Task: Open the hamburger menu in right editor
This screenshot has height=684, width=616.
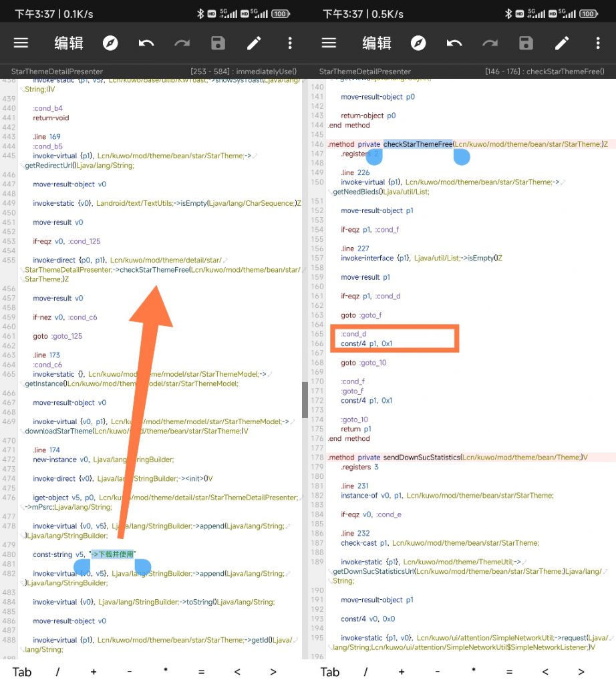Action: tap(329, 43)
